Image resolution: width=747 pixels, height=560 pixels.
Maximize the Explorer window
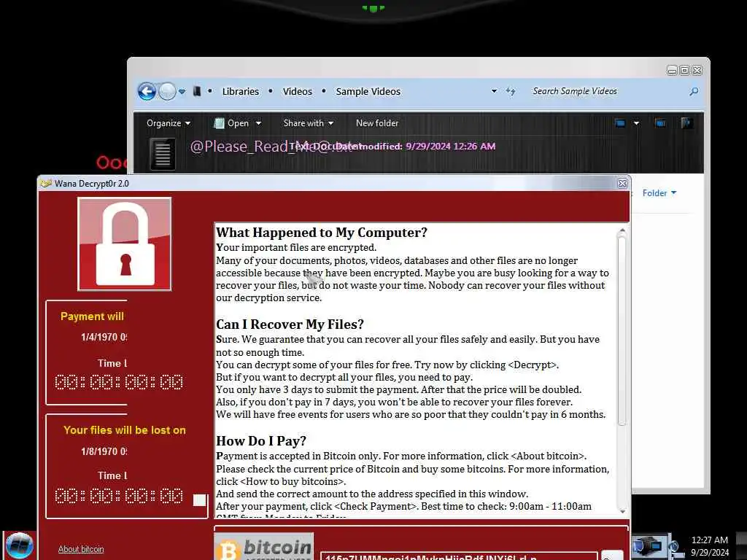684,71
